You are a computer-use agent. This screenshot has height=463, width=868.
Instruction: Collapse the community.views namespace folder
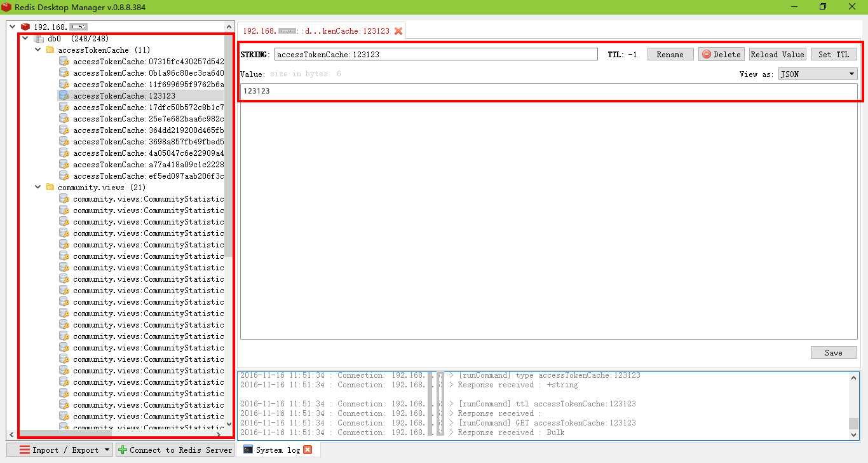[37, 187]
